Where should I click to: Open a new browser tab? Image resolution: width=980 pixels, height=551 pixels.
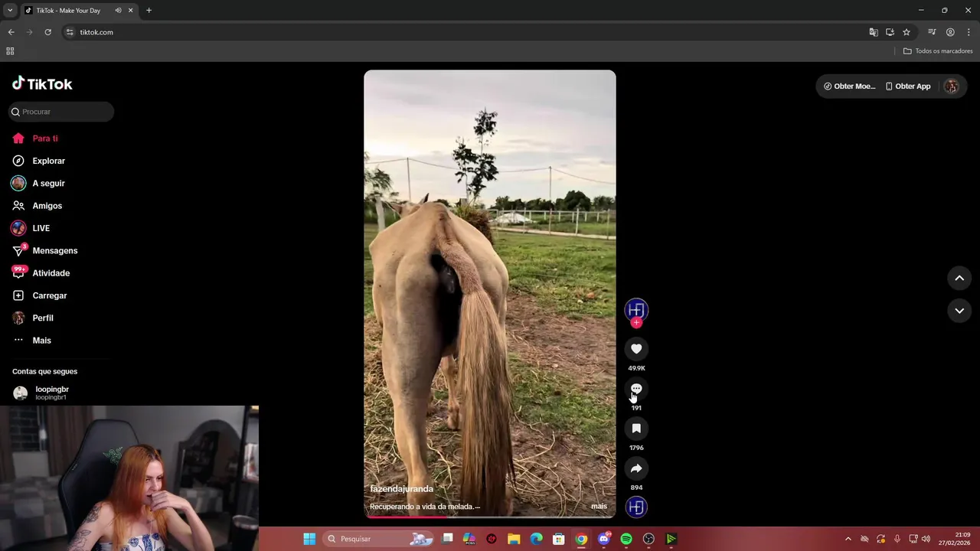click(x=149, y=11)
